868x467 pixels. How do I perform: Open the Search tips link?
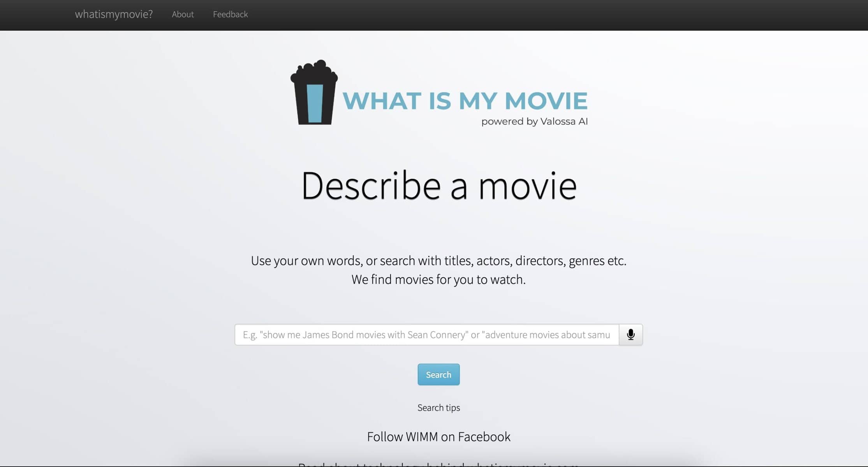pyautogui.click(x=438, y=407)
